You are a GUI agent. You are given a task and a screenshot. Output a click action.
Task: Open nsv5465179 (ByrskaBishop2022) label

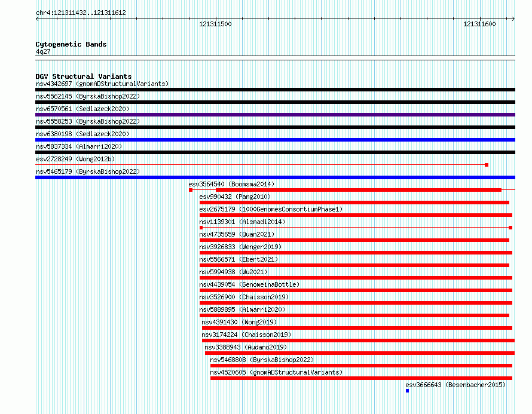pyautogui.click(x=88, y=171)
